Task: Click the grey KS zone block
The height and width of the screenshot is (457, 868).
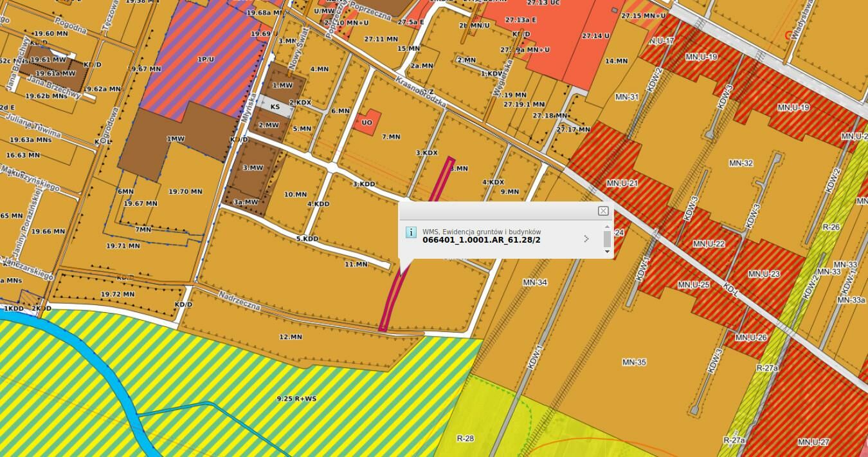Action: pyautogui.click(x=275, y=107)
